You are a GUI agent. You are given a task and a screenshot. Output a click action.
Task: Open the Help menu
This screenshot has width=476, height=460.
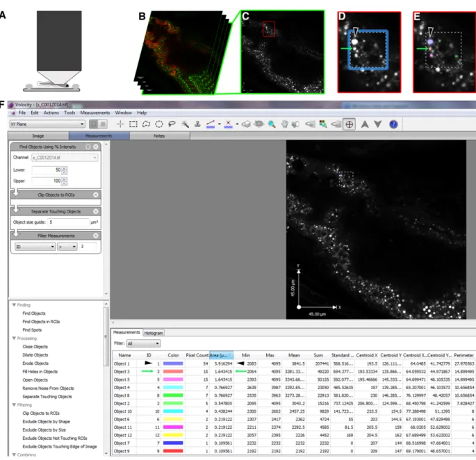[142, 113]
